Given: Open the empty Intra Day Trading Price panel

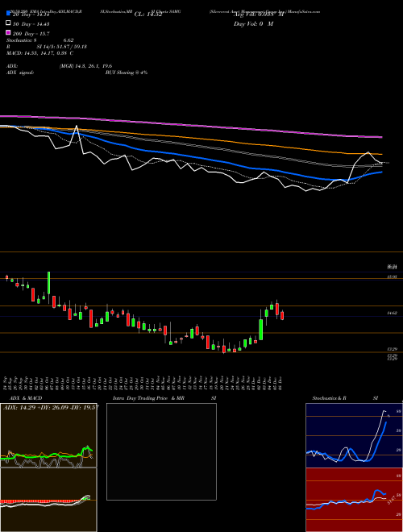Looking at the screenshot, I should 161,451.
